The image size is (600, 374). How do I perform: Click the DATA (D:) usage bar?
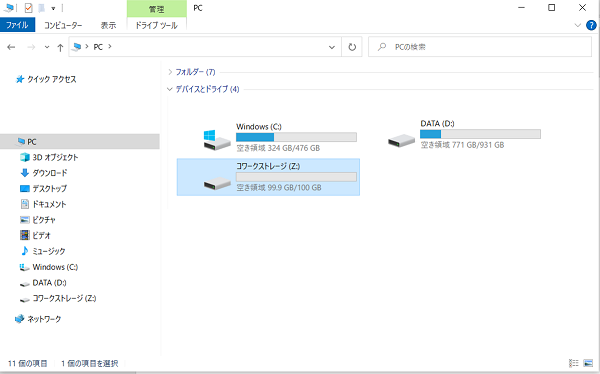480,134
